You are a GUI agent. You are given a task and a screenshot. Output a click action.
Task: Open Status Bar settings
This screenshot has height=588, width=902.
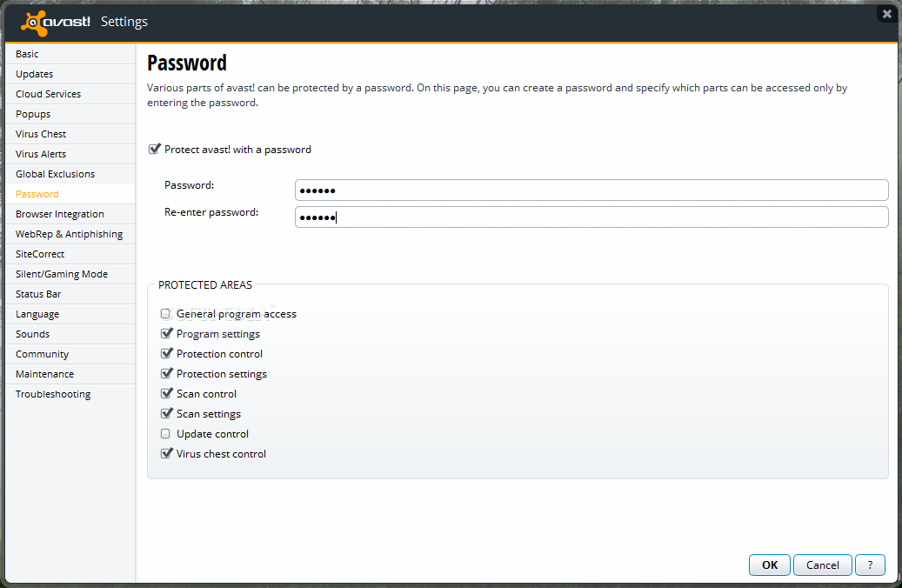[70, 294]
